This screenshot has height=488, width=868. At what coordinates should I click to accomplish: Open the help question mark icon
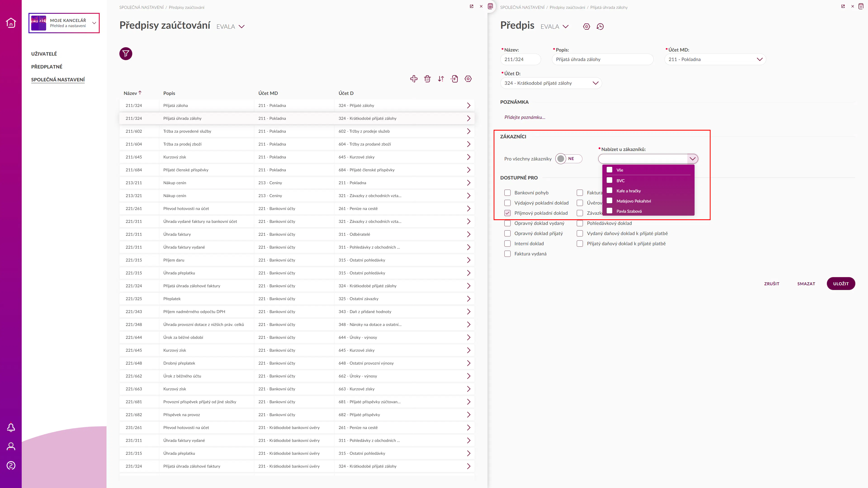[x=11, y=465]
